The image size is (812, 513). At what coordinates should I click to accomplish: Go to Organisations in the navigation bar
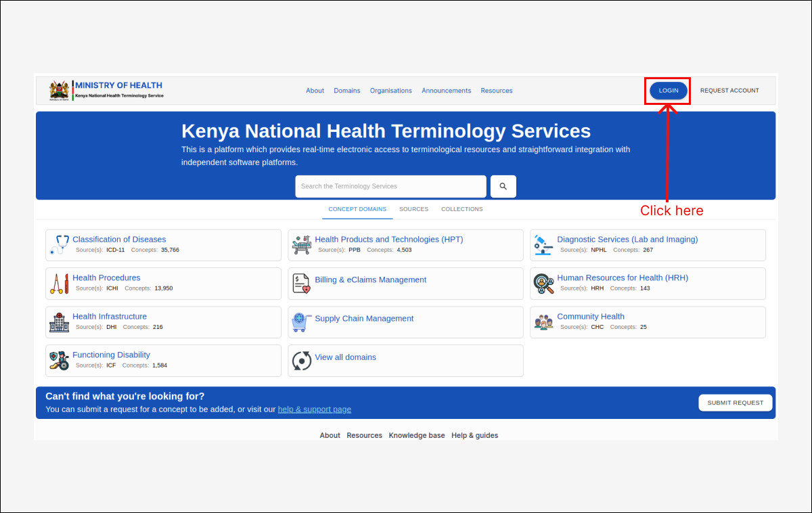391,91
